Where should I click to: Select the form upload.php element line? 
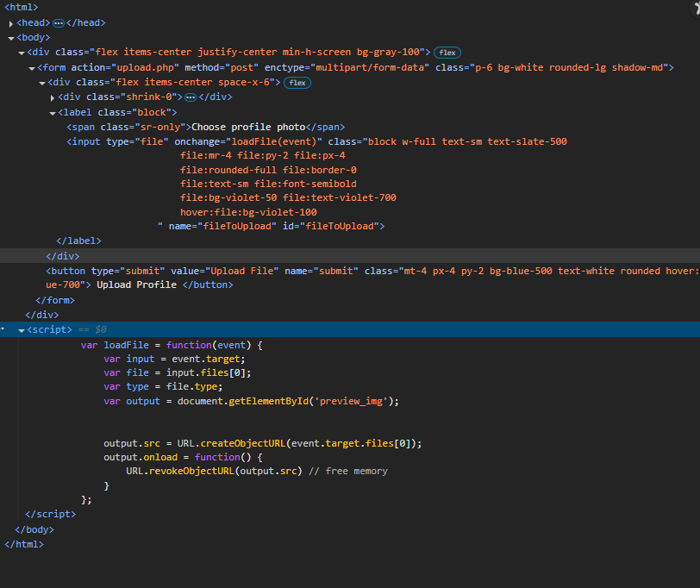(x=355, y=67)
